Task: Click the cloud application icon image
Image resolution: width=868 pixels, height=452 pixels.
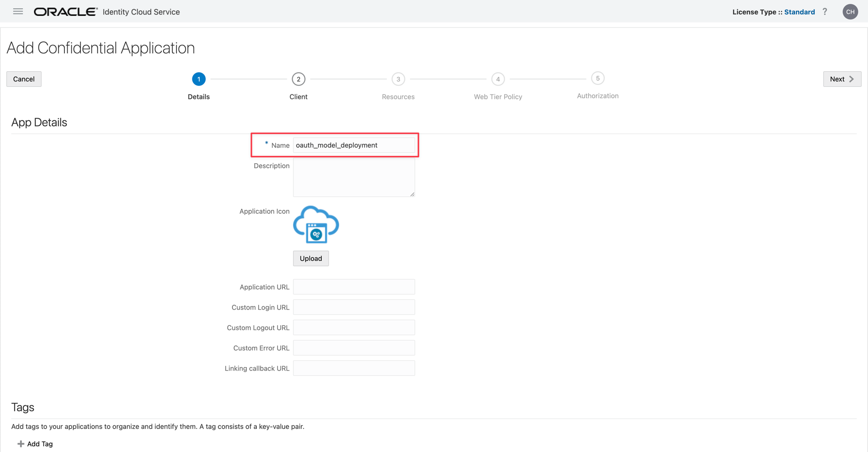Action: tap(316, 225)
